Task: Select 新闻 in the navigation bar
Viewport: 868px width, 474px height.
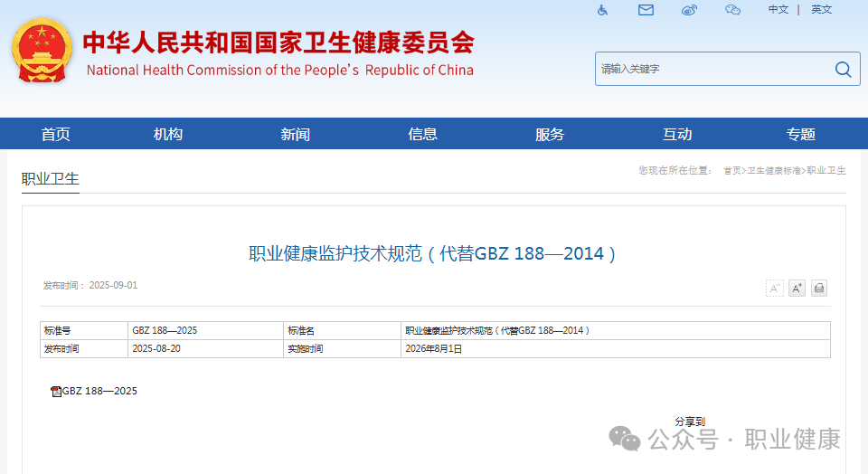Action: [x=296, y=134]
